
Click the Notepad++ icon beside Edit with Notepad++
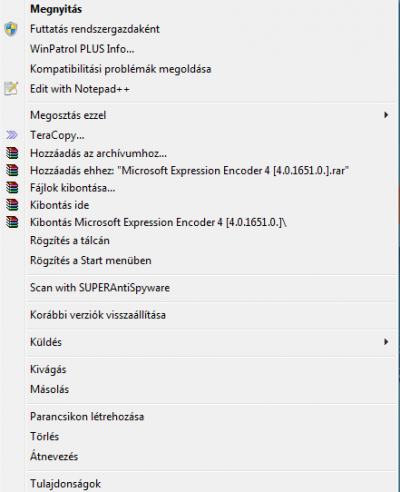11,89
